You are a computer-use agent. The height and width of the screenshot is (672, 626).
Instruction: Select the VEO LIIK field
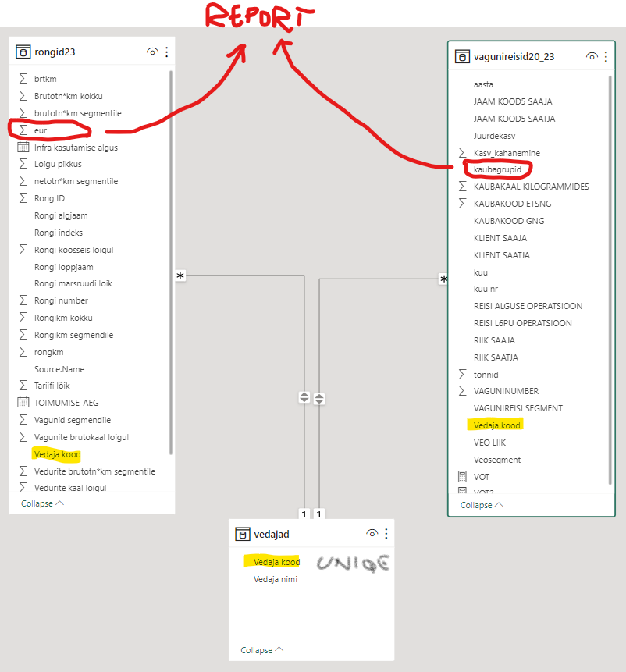489,443
